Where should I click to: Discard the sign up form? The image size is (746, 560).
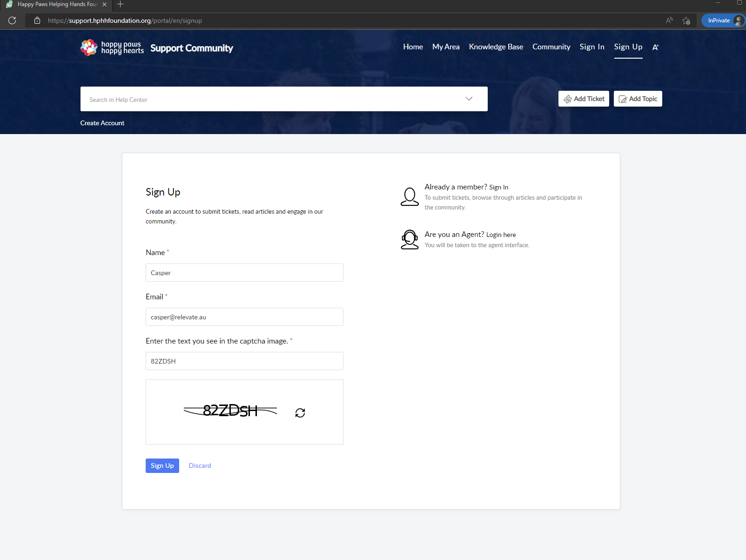[200, 466]
